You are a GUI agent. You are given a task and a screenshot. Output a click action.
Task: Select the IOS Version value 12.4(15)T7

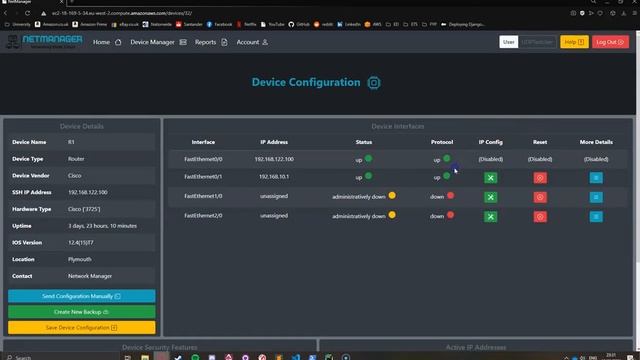(x=80, y=242)
